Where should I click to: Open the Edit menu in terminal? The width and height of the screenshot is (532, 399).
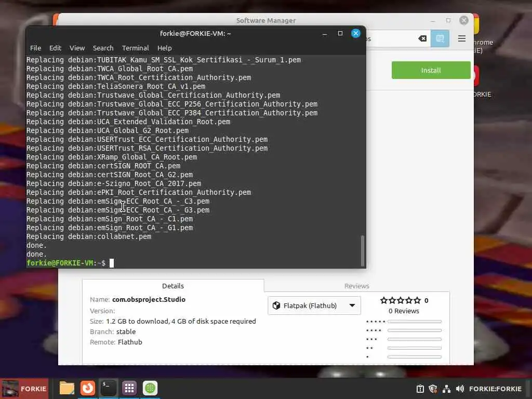point(55,48)
